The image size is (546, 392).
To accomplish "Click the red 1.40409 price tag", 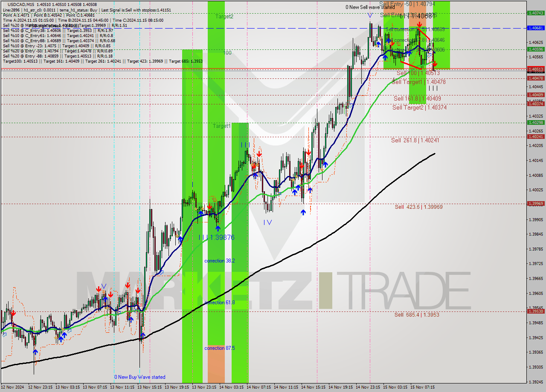I will click(535, 95).
